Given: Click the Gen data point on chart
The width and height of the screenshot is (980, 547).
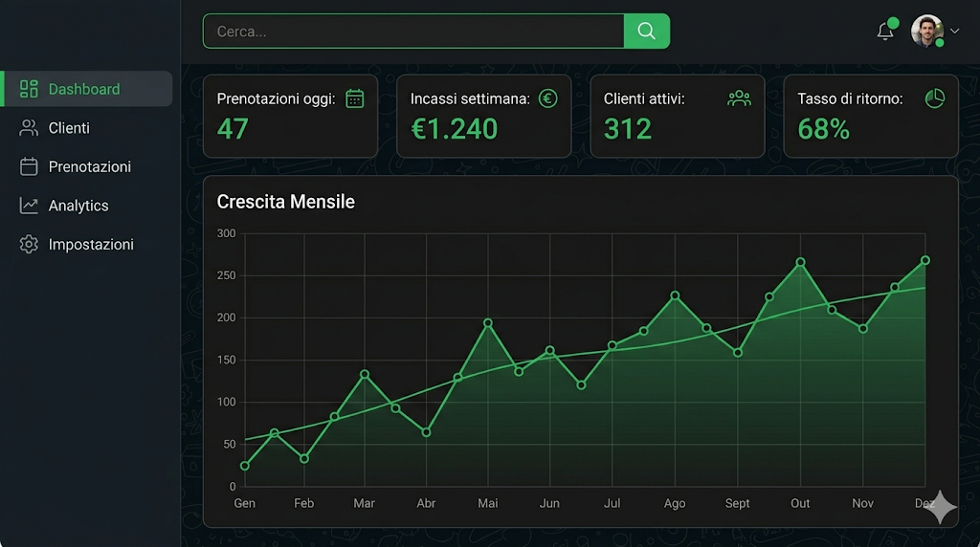Looking at the screenshot, I should (x=244, y=466).
